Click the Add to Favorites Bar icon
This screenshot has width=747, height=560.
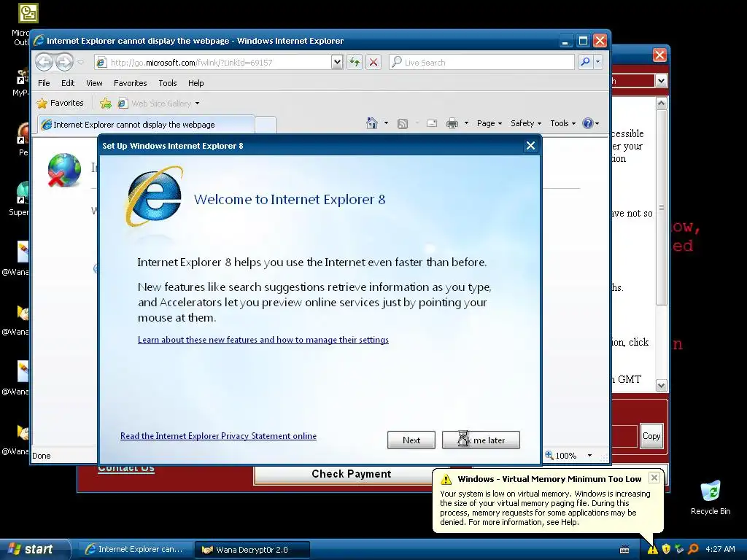click(x=106, y=104)
